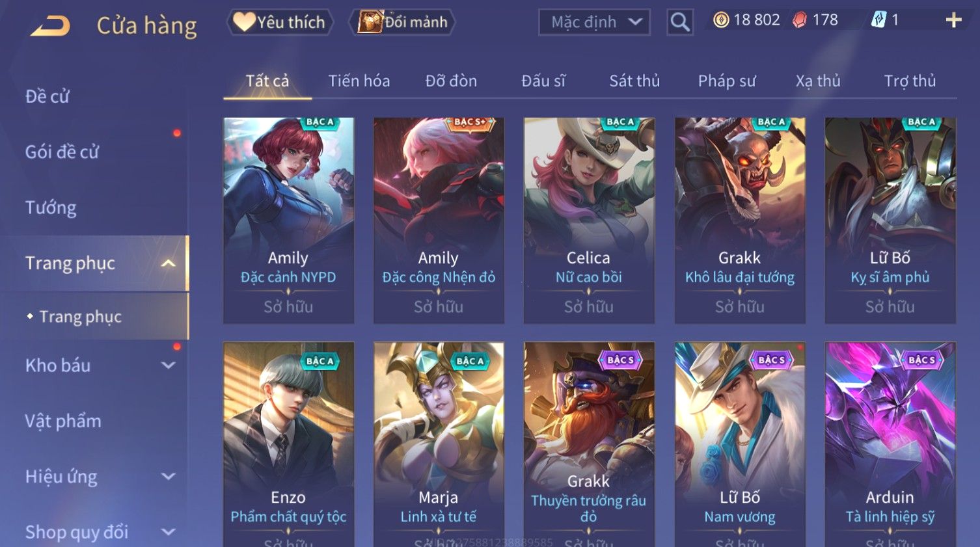Switch to the Sát thủ tab

(634, 81)
